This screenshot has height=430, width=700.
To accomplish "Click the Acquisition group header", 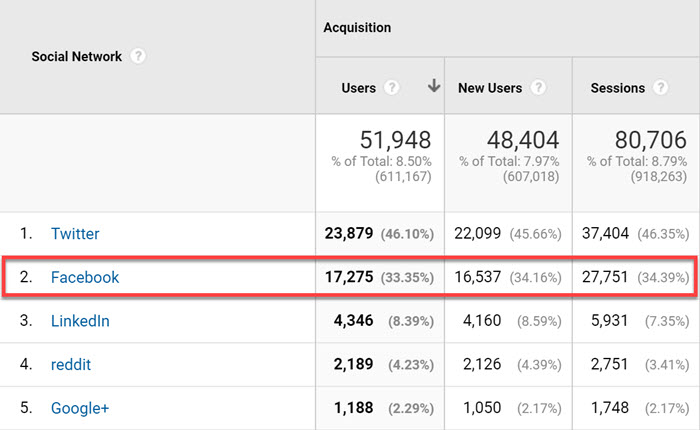I will point(357,27).
